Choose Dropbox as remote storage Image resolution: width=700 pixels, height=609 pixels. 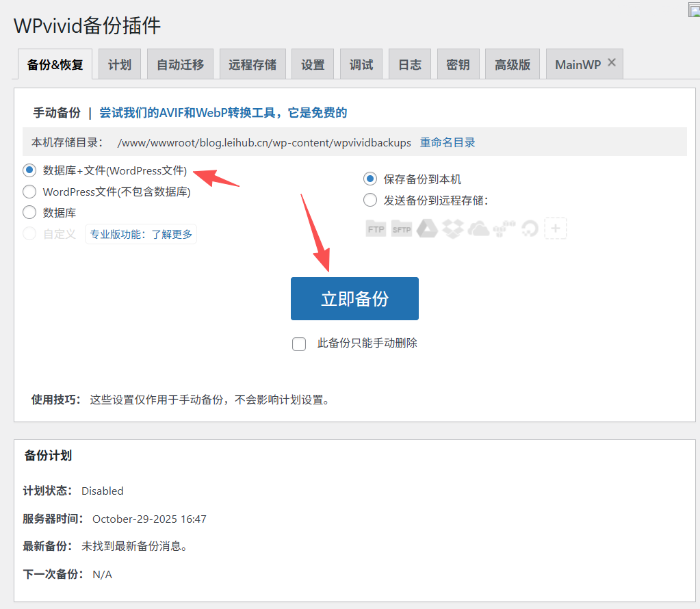click(453, 229)
